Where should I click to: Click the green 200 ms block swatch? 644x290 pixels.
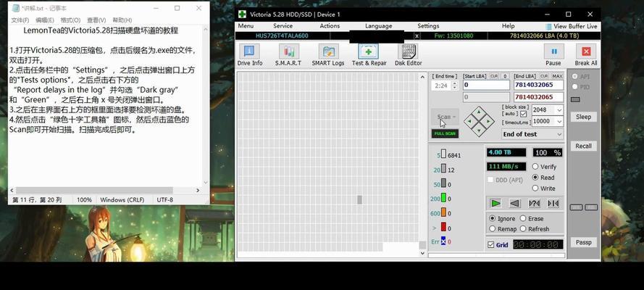tap(443, 198)
